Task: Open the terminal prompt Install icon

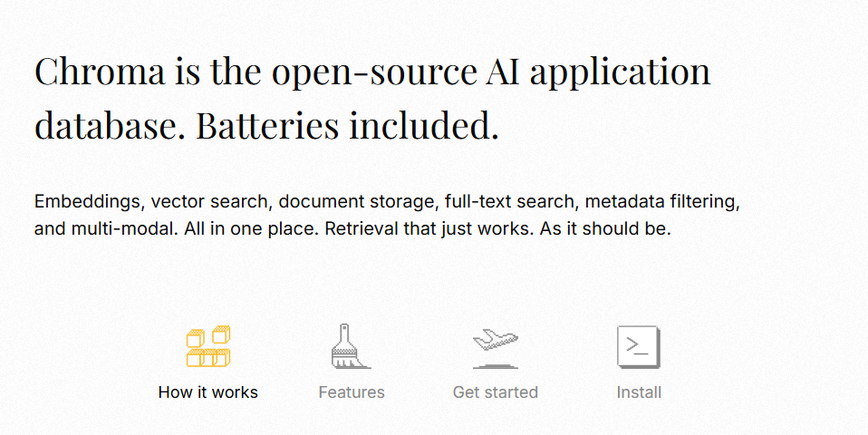Action: click(x=638, y=347)
